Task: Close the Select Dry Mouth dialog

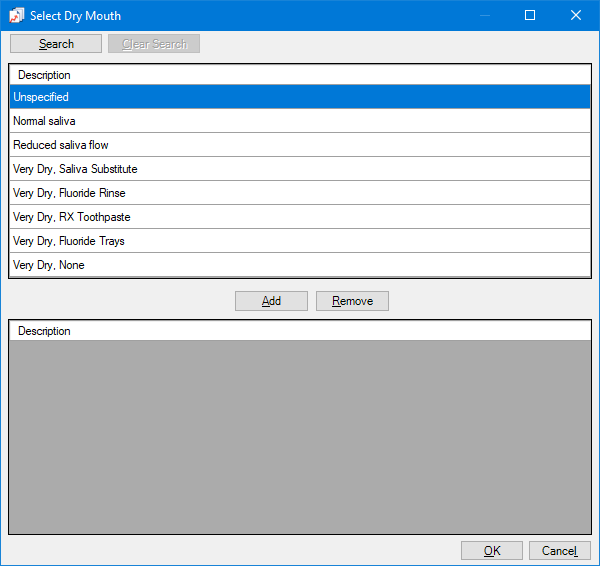Action: tap(576, 15)
